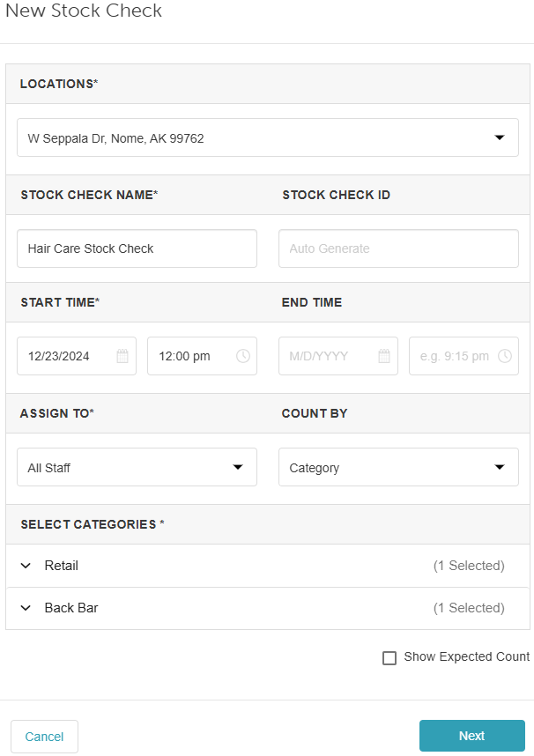Select the Back Bar row label
The height and width of the screenshot is (756, 534).
click(x=71, y=608)
